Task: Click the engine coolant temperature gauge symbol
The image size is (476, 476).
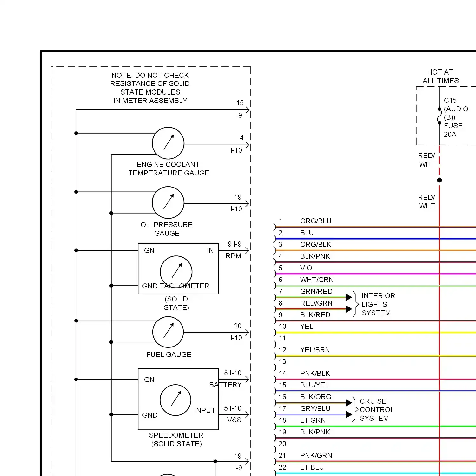Action: (x=168, y=143)
